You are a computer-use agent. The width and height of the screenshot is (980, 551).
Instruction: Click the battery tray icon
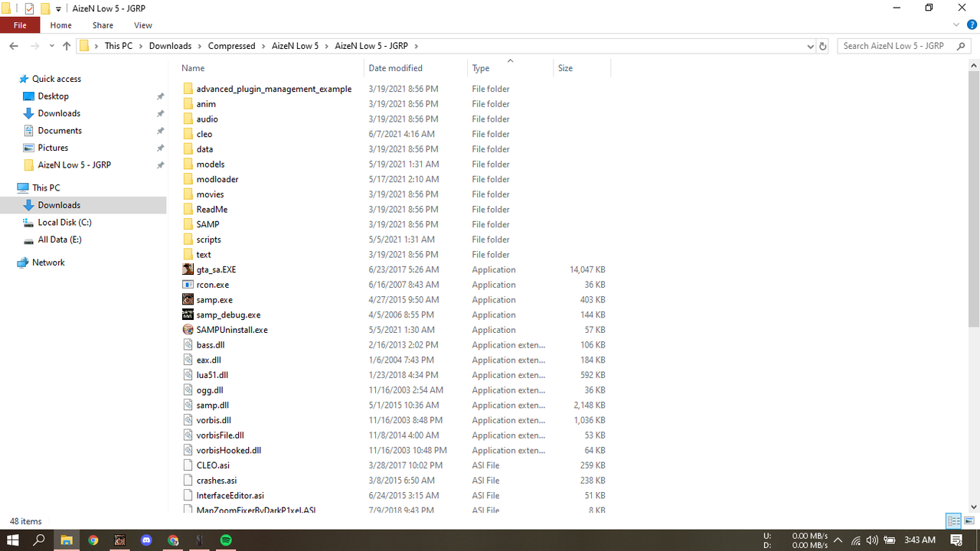coord(889,540)
